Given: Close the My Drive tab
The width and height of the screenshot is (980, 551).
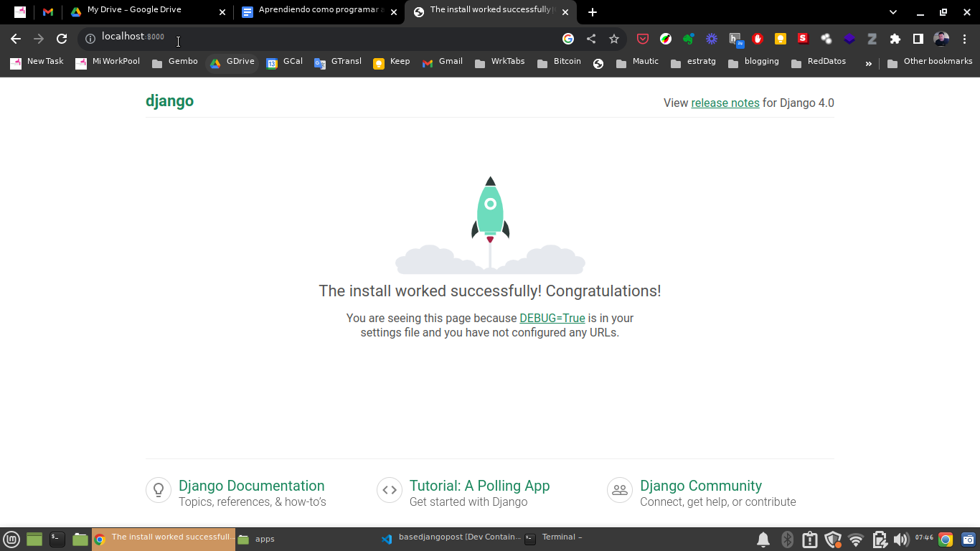Looking at the screenshot, I should tap(222, 12).
